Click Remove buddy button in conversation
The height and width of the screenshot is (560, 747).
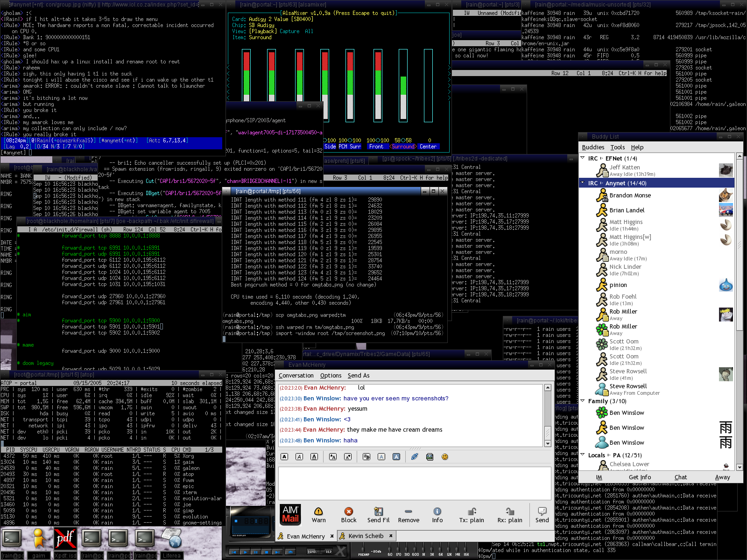pos(409,515)
